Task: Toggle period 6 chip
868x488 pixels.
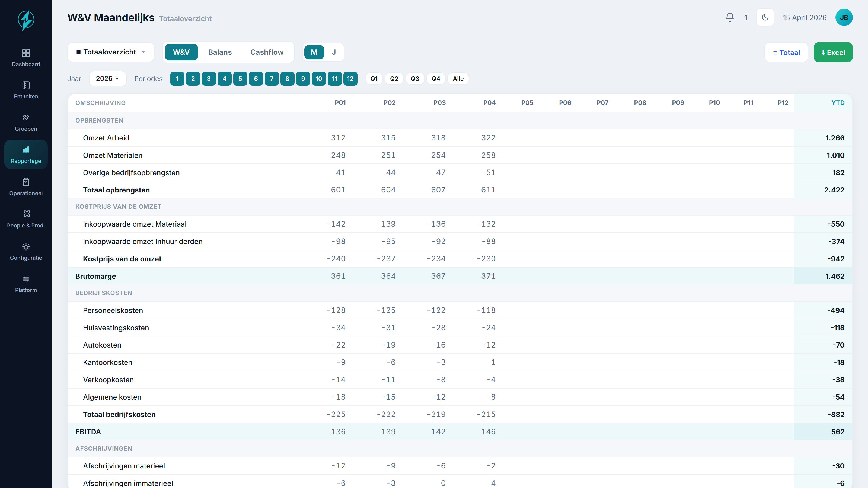Action: click(x=256, y=79)
